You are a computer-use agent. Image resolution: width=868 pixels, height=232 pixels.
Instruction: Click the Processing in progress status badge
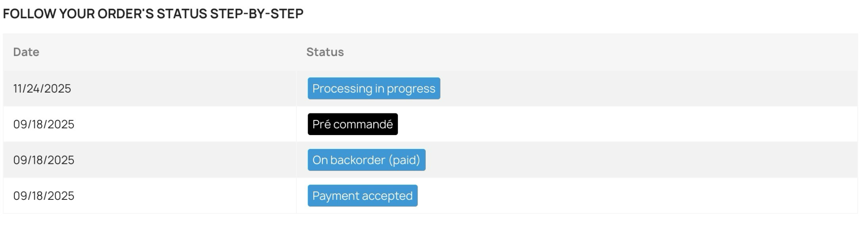[374, 88]
